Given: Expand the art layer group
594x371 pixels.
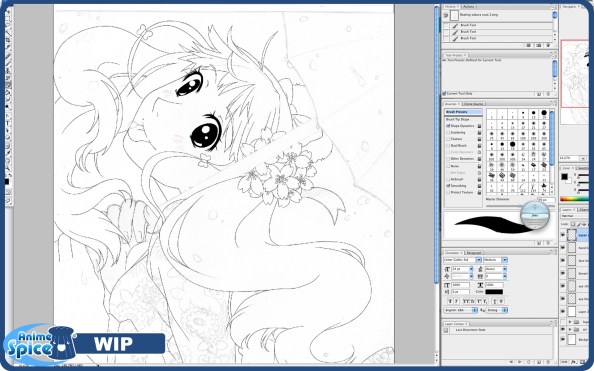Looking at the screenshot, I should [570, 329].
